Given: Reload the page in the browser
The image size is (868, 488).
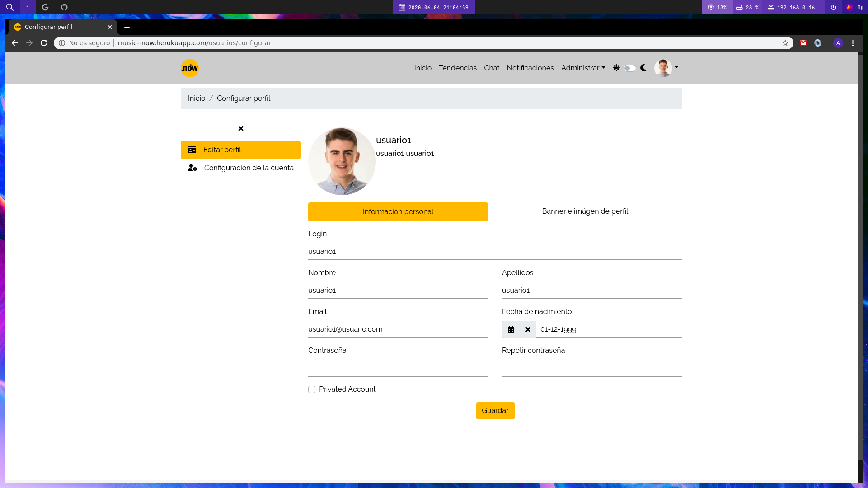Looking at the screenshot, I should tap(44, 43).
